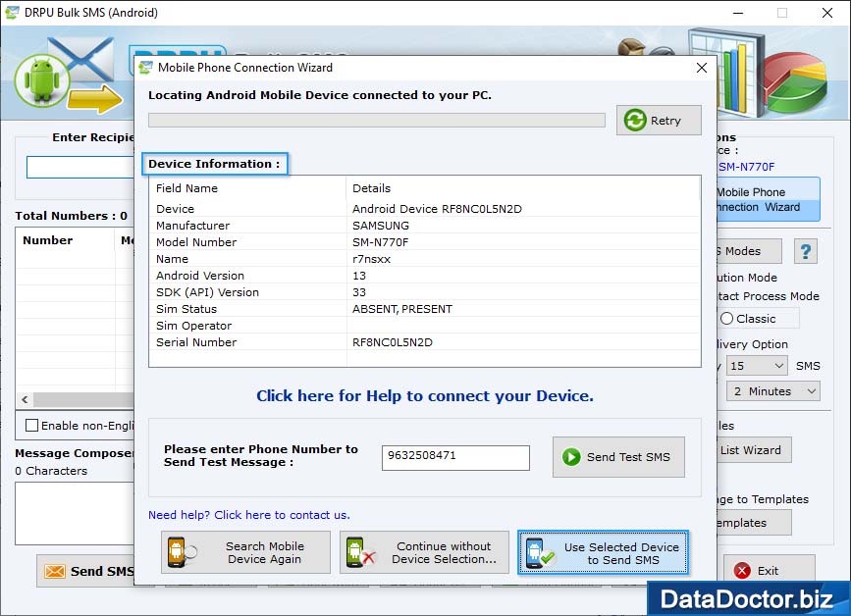Click the test phone number input field
This screenshot has width=851, height=616.
(455, 458)
